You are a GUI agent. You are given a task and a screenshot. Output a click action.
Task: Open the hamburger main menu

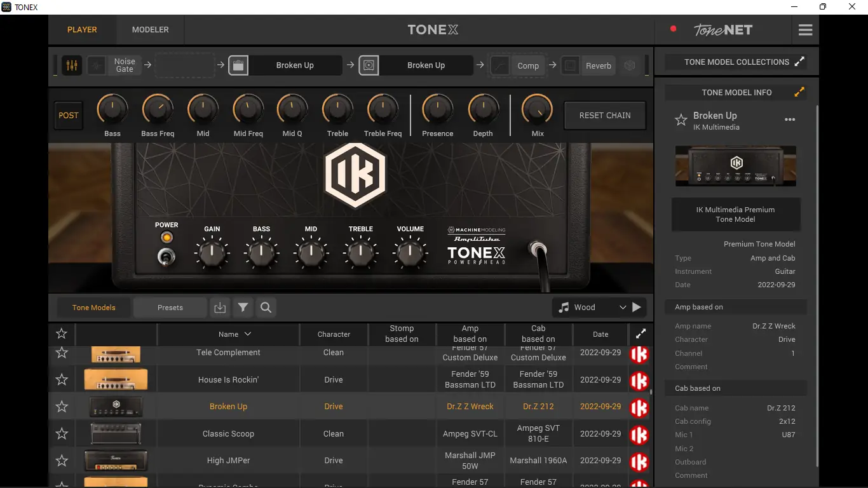tap(806, 30)
